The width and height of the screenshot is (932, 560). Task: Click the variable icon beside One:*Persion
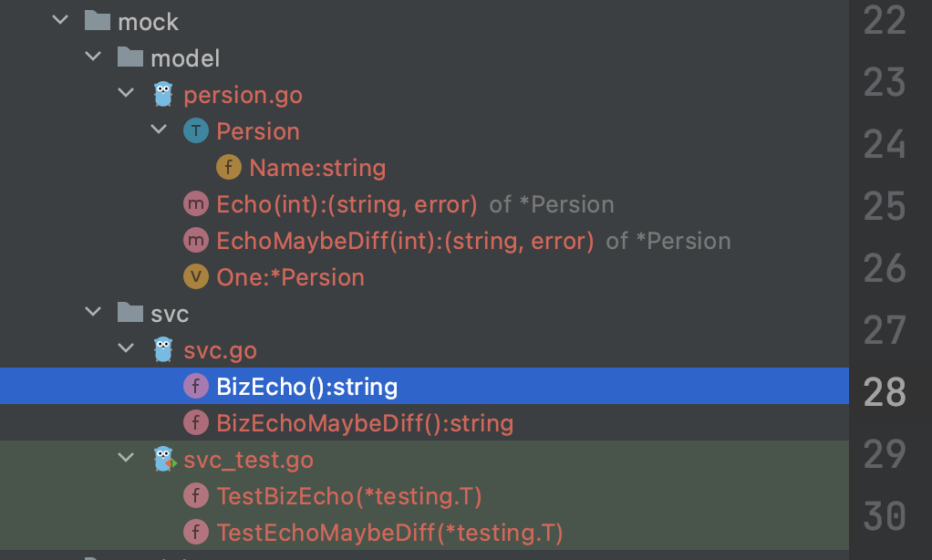tap(195, 276)
